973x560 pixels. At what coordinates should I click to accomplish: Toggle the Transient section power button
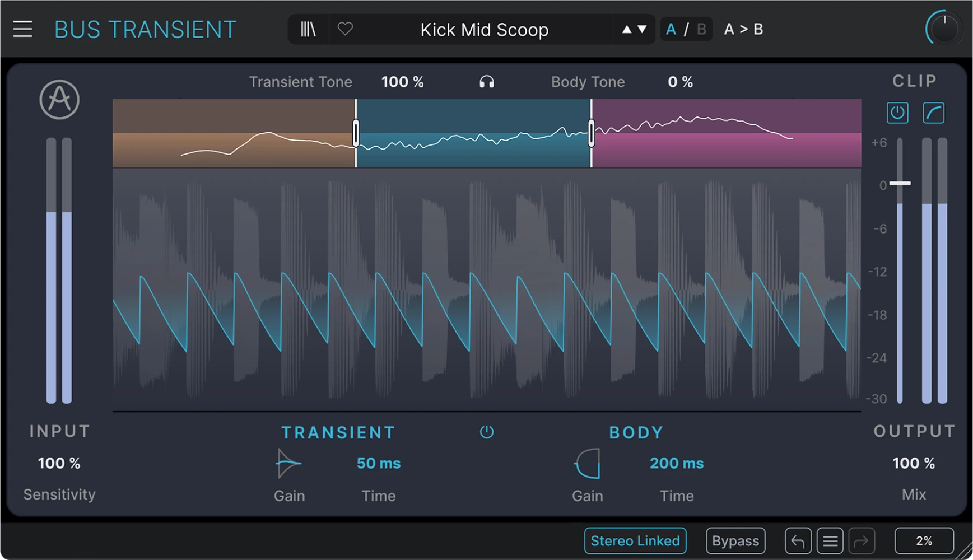(x=486, y=432)
